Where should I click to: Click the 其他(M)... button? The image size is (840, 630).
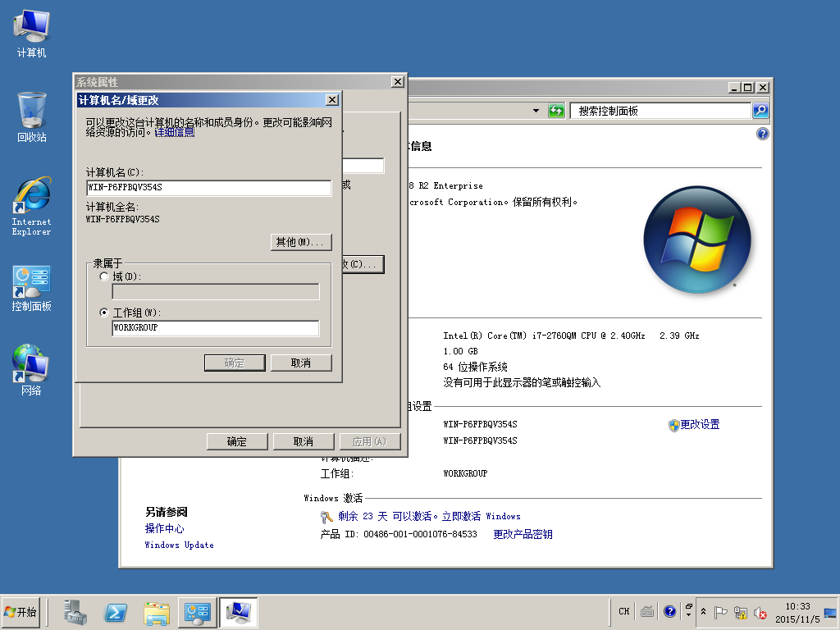301,242
